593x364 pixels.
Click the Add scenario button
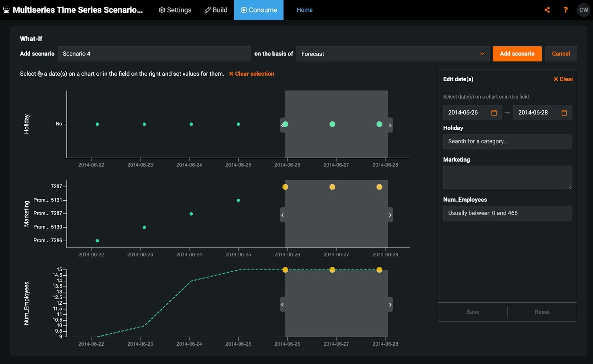pyautogui.click(x=517, y=54)
